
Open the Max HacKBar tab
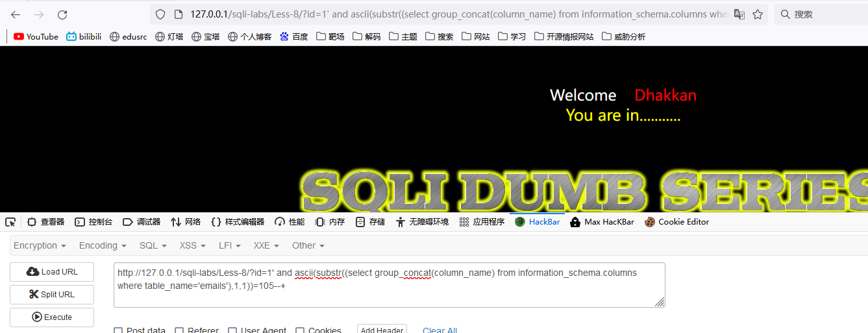pyautogui.click(x=602, y=222)
